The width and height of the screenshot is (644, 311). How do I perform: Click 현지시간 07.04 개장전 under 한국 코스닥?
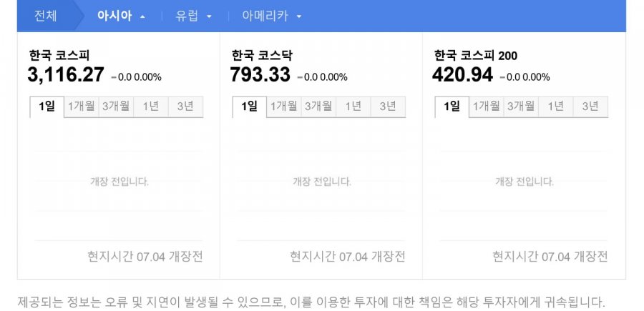click(348, 257)
